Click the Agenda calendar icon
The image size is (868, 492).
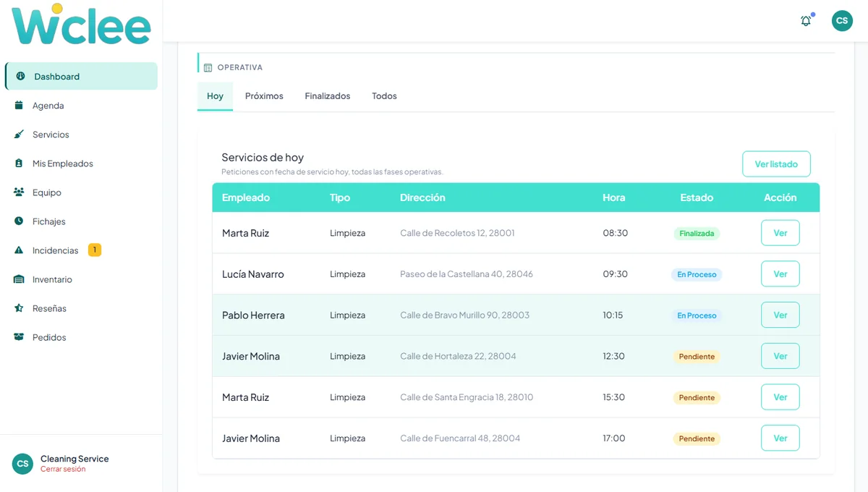pyautogui.click(x=19, y=105)
